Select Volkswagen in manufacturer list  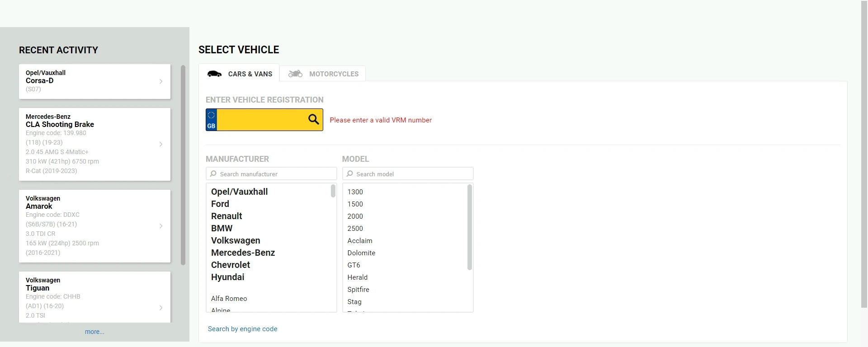click(x=236, y=240)
